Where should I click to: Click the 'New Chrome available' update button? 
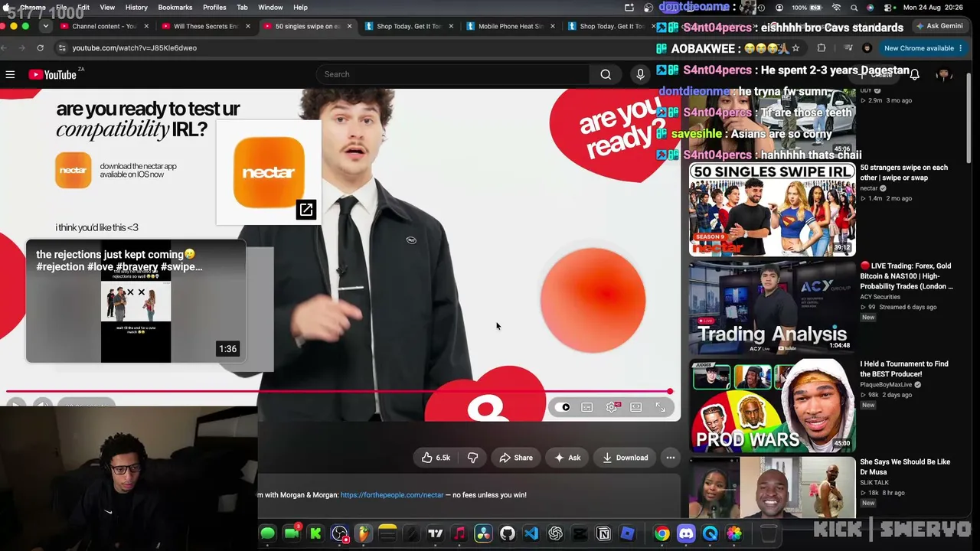(919, 48)
